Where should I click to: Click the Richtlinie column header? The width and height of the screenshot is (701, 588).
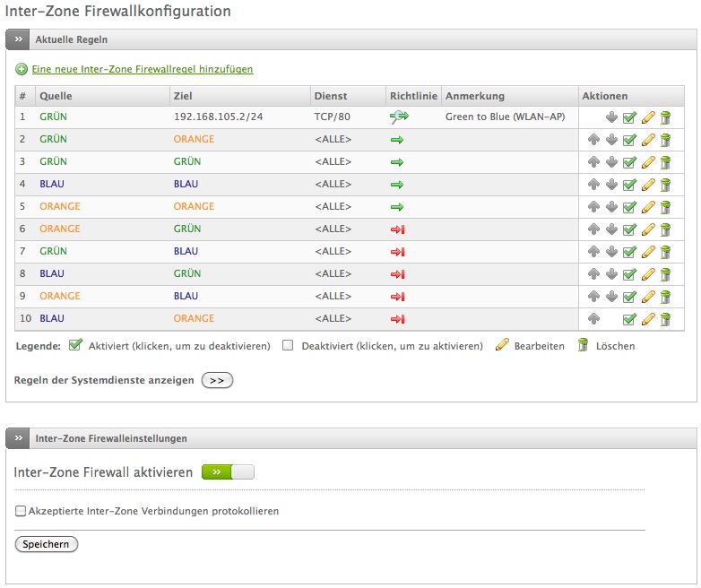tap(411, 96)
